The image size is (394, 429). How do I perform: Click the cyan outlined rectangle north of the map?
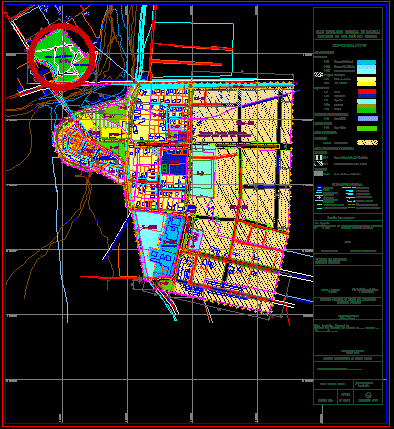point(193,47)
